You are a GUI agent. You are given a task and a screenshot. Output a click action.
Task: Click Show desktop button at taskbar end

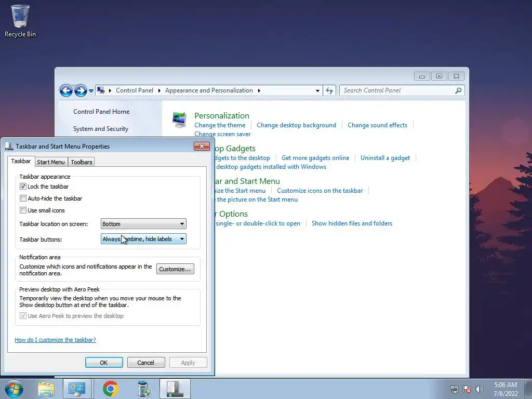point(528,389)
